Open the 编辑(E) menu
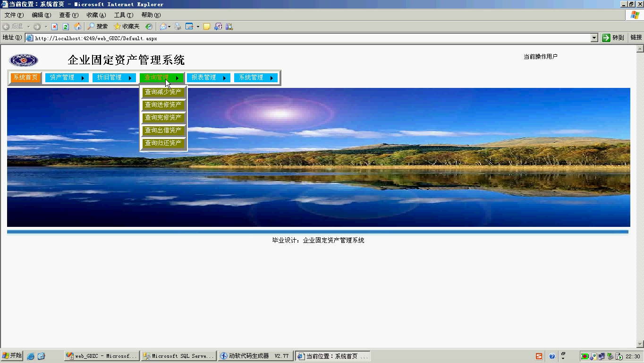The image size is (644, 363). click(41, 15)
